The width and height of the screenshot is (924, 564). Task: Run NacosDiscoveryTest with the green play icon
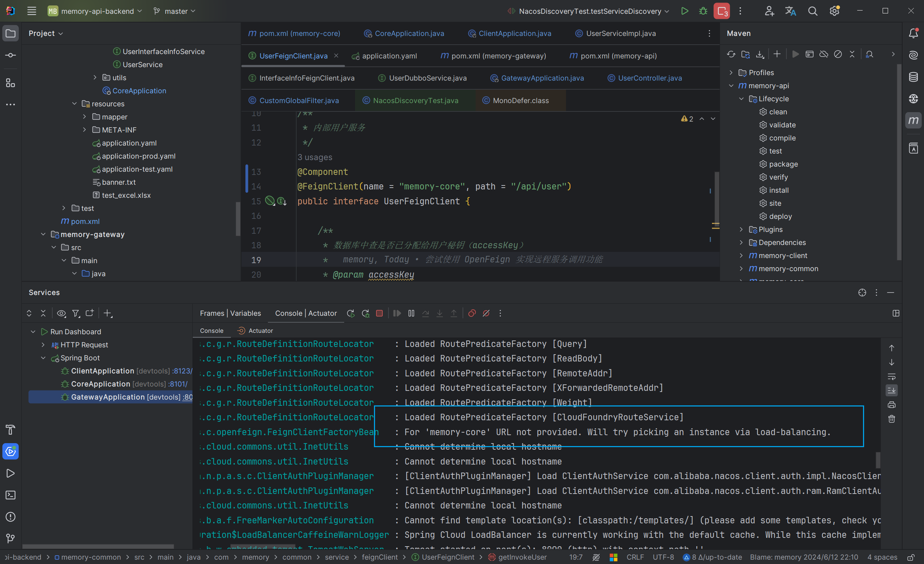click(x=684, y=11)
